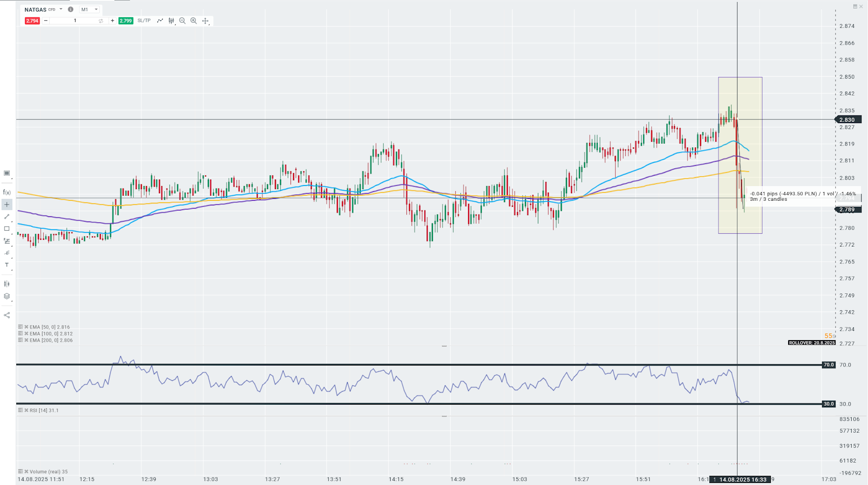Remove the RSI [14] indicator
Viewport: 868px width, 485px height.
[26, 410]
